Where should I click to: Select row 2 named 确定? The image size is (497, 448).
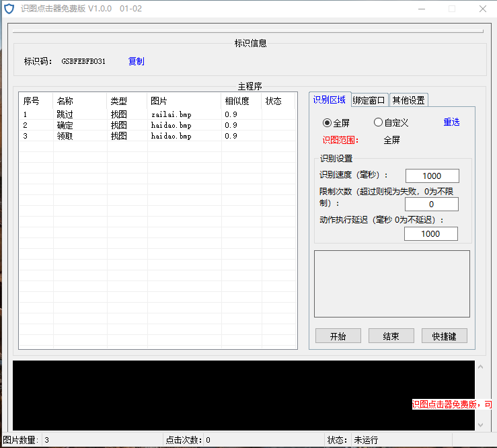[x=157, y=125]
